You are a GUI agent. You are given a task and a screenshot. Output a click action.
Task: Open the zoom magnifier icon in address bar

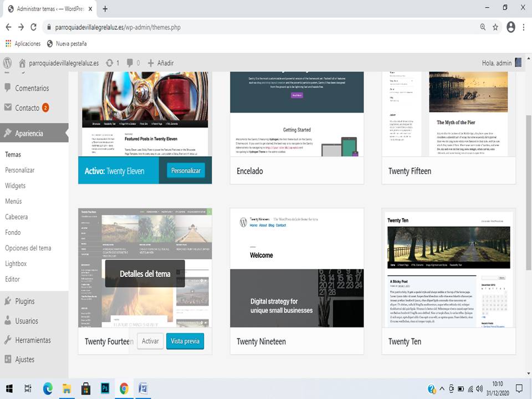483,27
